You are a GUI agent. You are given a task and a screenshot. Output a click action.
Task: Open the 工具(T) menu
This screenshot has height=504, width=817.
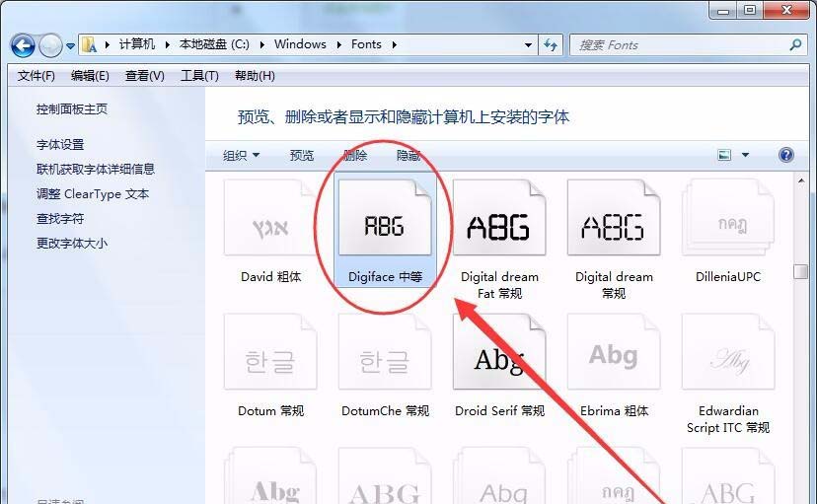[x=199, y=76]
